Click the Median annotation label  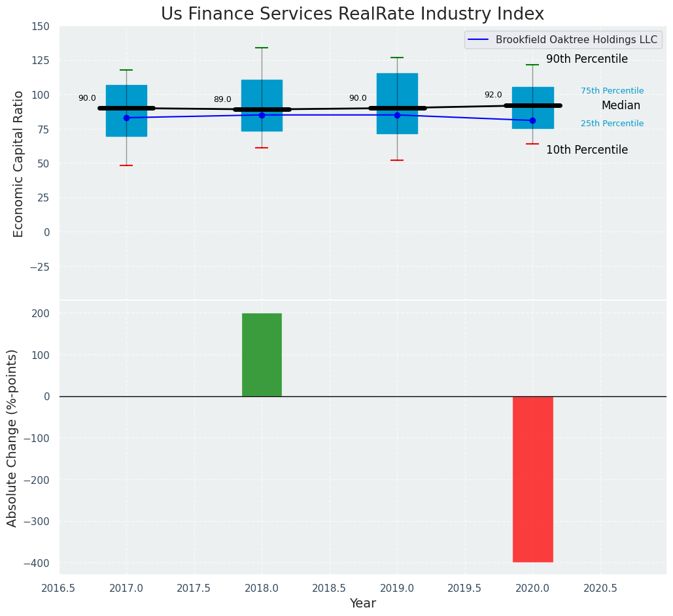(621, 106)
